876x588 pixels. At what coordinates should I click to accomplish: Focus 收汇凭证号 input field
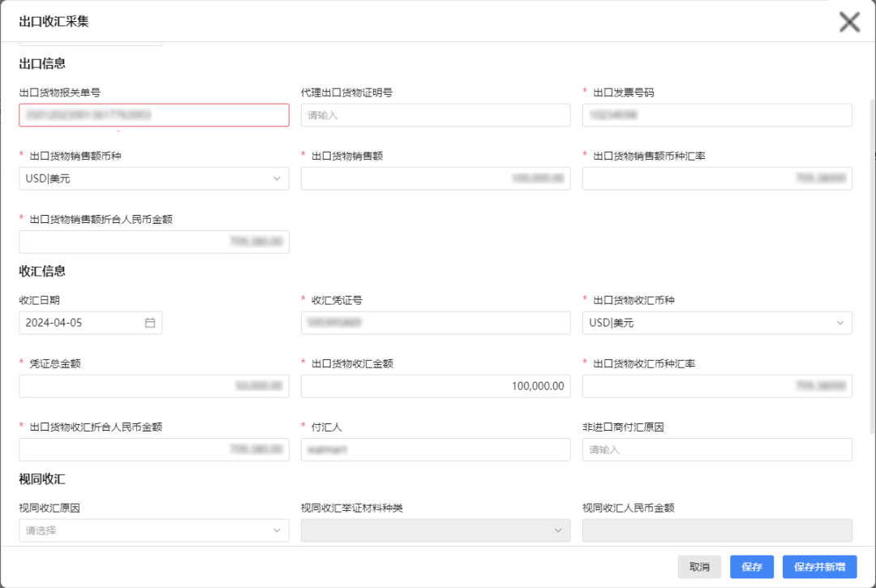tap(436, 323)
